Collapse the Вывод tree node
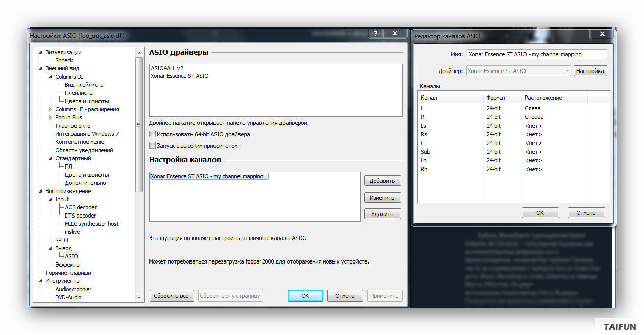Image resolution: width=644 pixels, height=335 pixels. pyautogui.click(x=51, y=248)
